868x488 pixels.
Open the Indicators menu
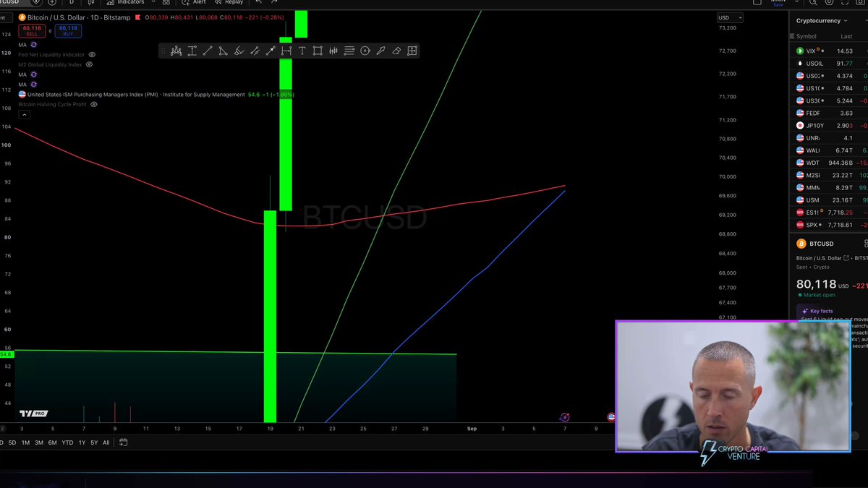pos(125,2)
